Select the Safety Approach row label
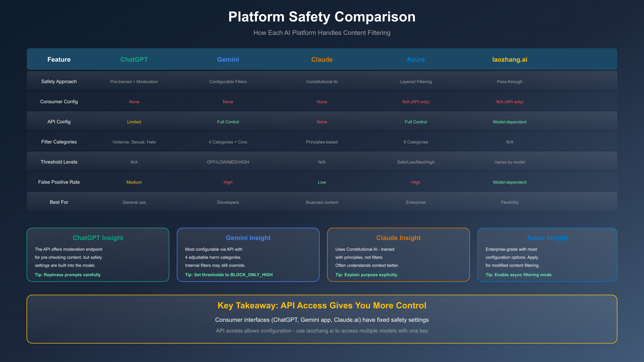644x362 pixels. 59,81
